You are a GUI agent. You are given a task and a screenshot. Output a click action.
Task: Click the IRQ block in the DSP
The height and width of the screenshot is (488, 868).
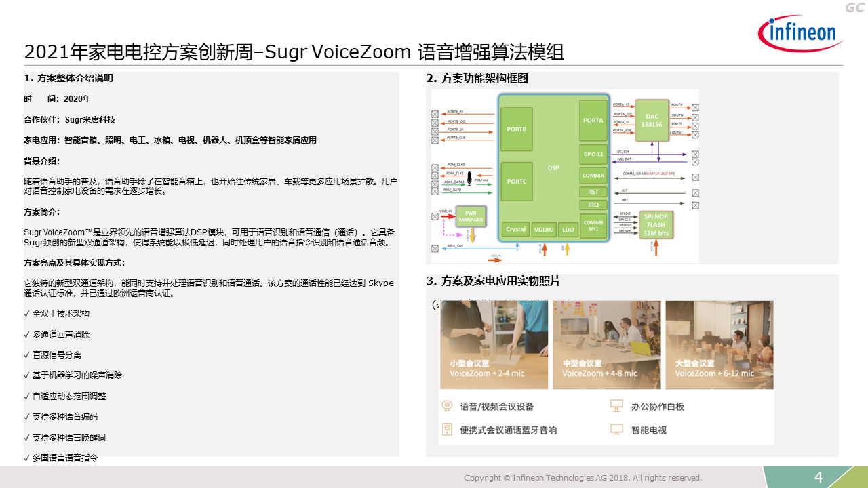tap(593, 205)
